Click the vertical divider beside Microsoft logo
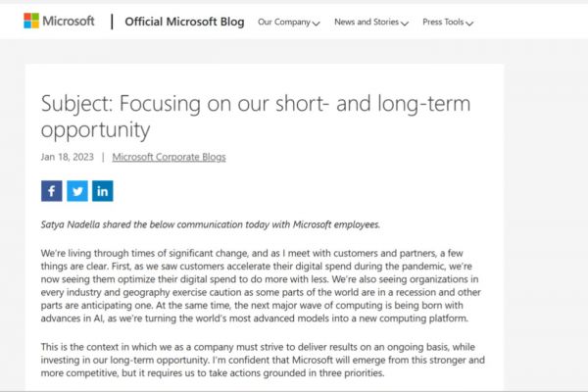 (x=111, y=21)
